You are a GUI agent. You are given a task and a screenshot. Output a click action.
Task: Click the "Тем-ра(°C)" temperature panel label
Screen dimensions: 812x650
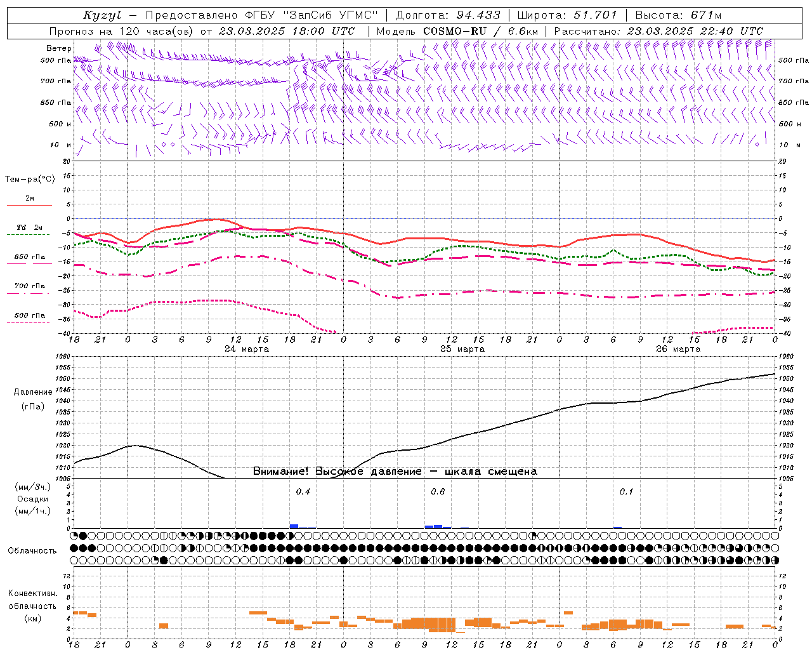pos(30,180)
